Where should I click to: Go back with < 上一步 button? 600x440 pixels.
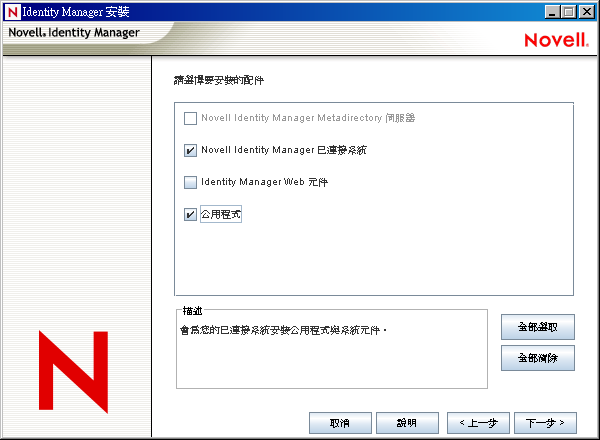click(x=478, y=423)
